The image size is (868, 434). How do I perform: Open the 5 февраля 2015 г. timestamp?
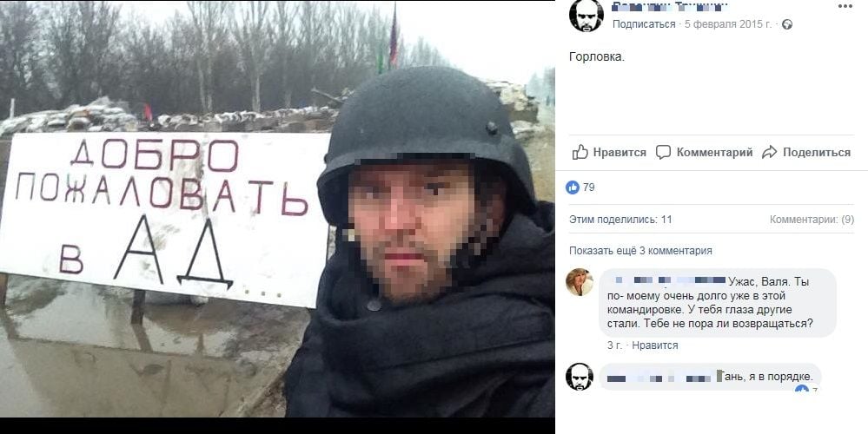point(728,24)
